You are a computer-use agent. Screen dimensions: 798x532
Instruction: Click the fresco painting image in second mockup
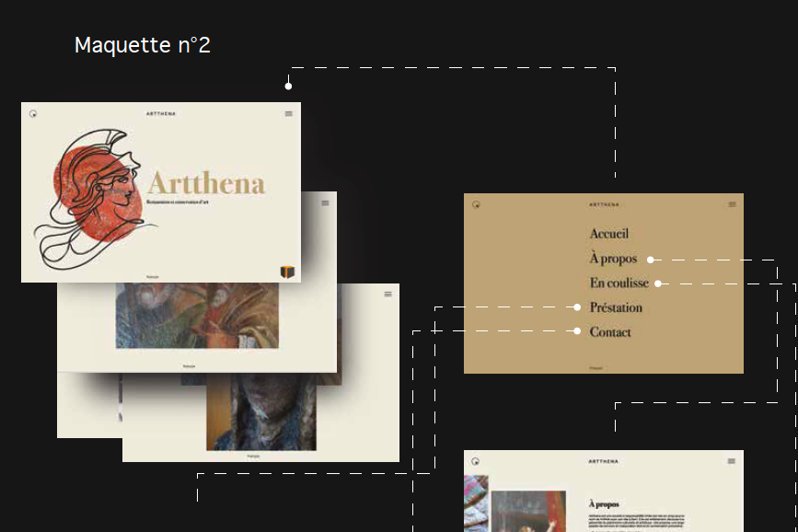(197, 316)
